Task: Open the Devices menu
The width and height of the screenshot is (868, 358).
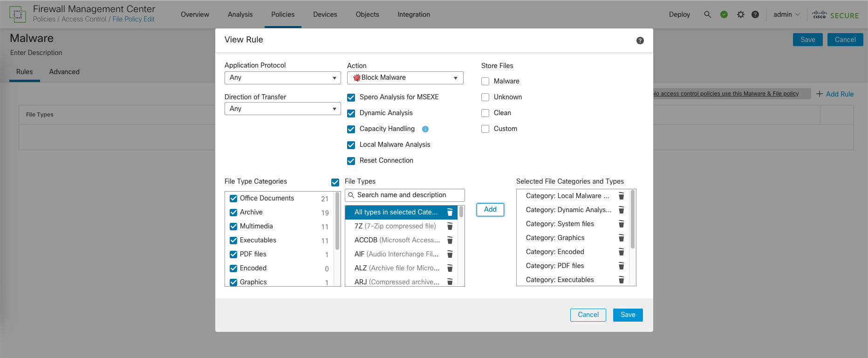Action: coord(325,14)
